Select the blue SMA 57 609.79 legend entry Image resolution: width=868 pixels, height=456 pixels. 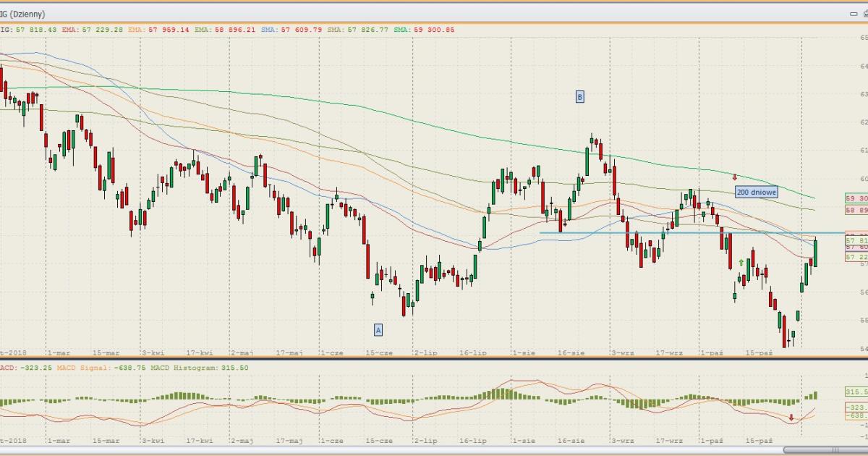coord(292,30)
